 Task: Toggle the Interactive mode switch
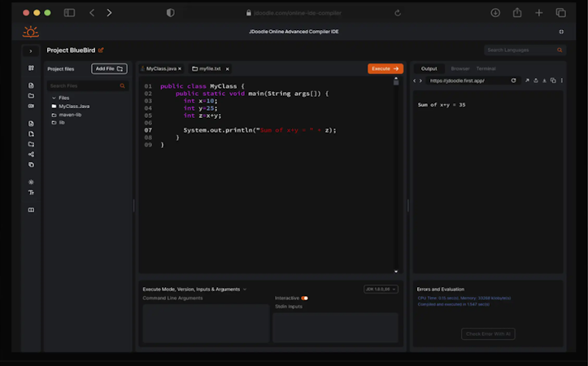[x=304, y=298]
